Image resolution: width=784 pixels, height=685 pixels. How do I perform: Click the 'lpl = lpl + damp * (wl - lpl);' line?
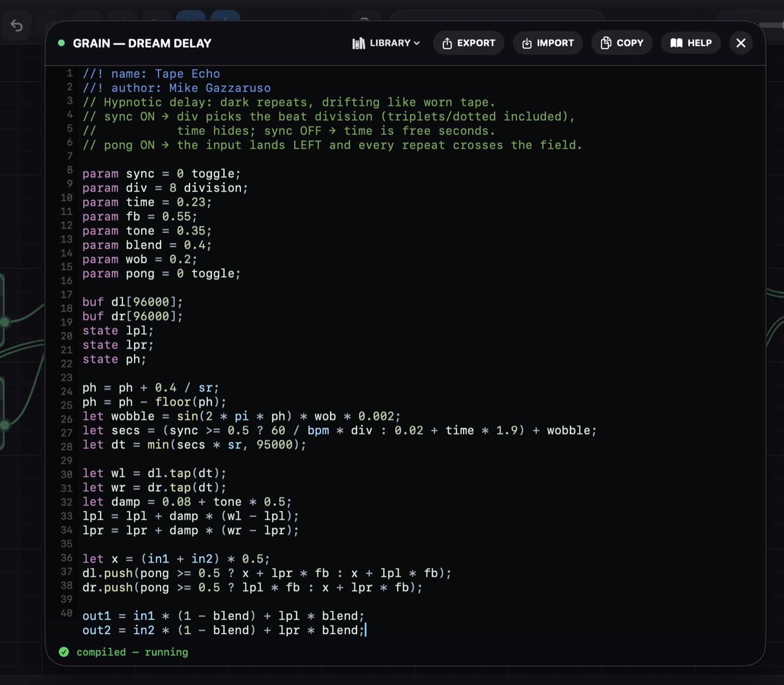(x=191, y=516)
